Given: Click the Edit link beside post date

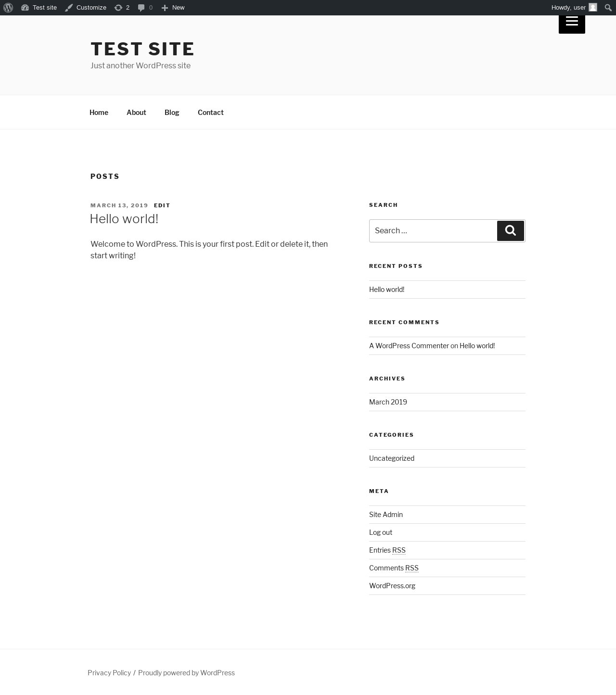Looking at the screenshot, I should [x=162, y=205].
